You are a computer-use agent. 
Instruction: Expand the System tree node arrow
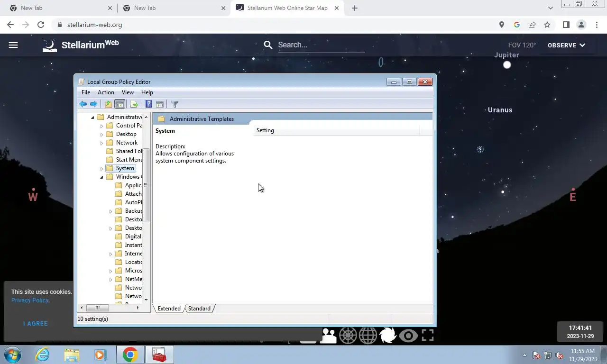point(101,168)
